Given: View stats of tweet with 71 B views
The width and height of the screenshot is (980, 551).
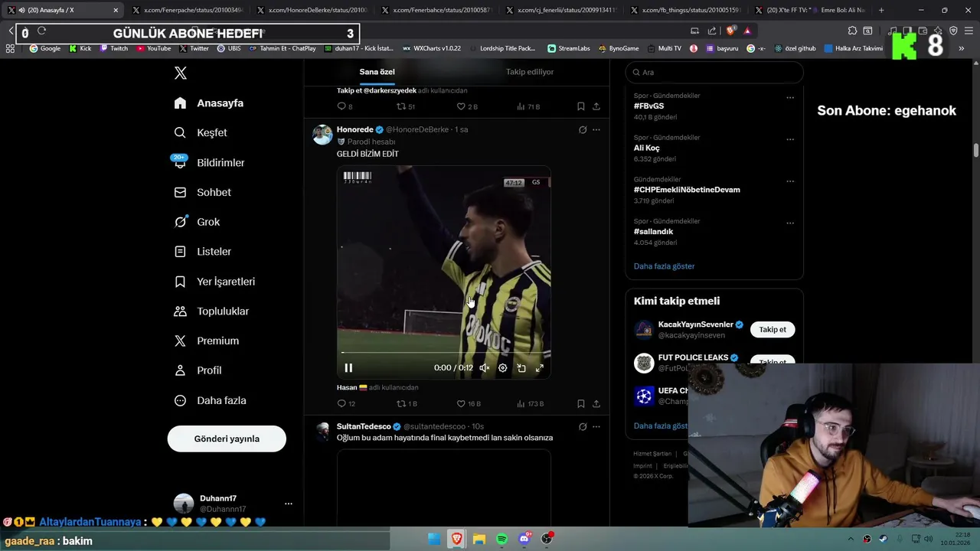Looking at the screenshot, I should point(528,106).
